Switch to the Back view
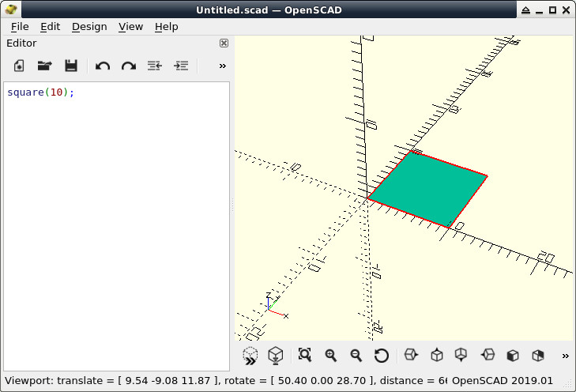 538,356
